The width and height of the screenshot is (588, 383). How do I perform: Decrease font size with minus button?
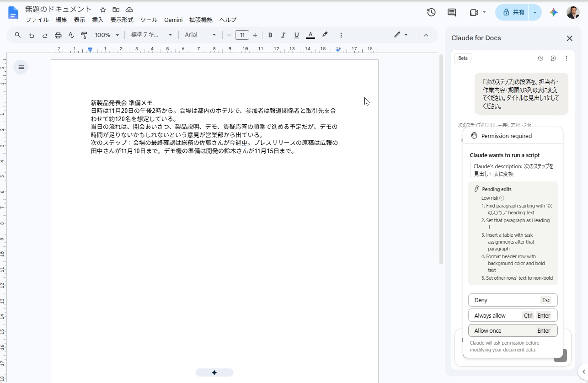pyautogui.click(x=229, y=35)
